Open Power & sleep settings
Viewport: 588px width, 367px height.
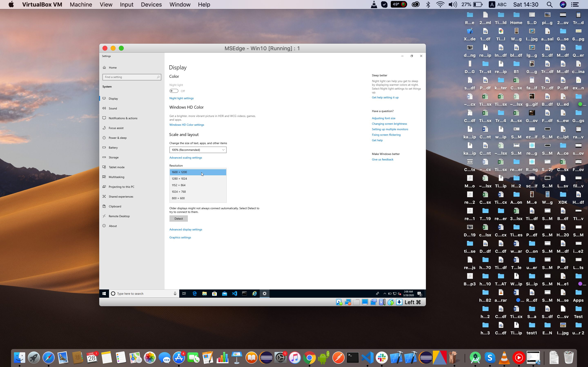(131, 138)
